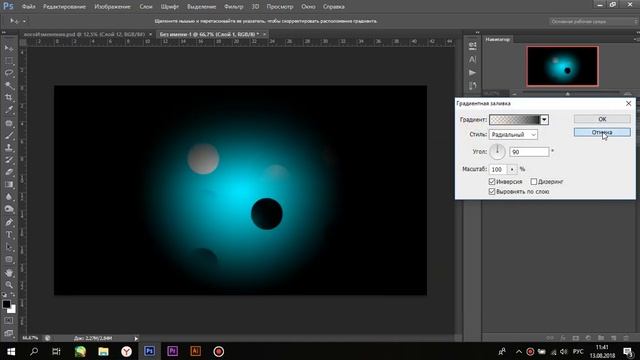The width and height of the screenshot is (640, 360).
Task: Select the Gradient tool in toolbar
Action: pos(9,184)
